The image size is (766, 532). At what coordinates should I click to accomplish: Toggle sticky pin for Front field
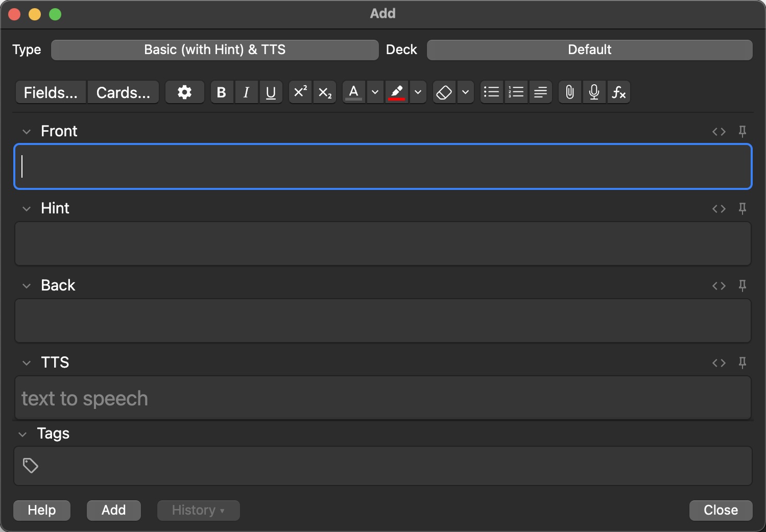click(743, 131)
